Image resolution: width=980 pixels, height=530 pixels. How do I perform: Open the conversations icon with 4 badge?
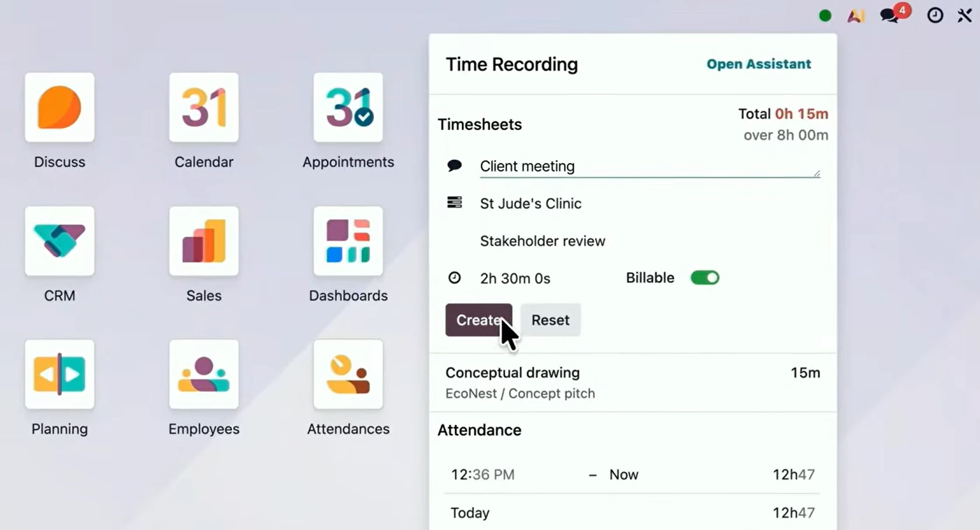pos(894,14)
